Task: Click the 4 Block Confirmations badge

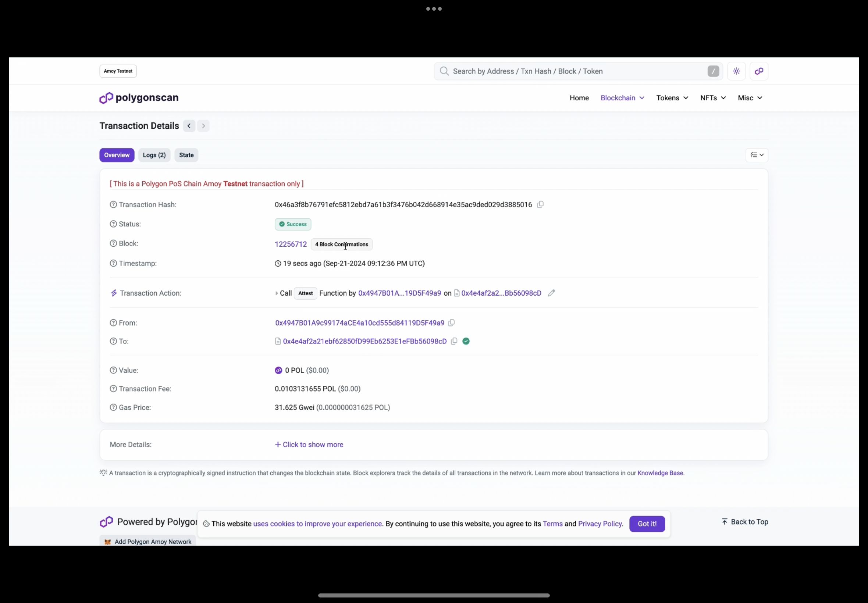Action: pyautogui.click(x=342, y=244)
